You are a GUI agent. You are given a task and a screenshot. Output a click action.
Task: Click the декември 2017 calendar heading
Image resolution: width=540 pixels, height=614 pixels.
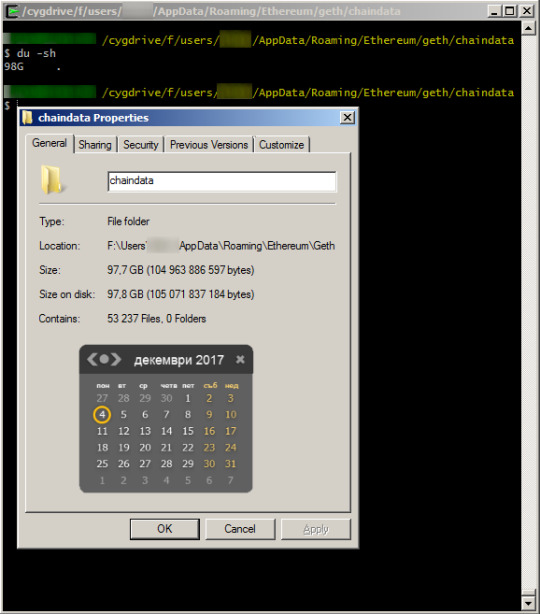coord(179,360)
